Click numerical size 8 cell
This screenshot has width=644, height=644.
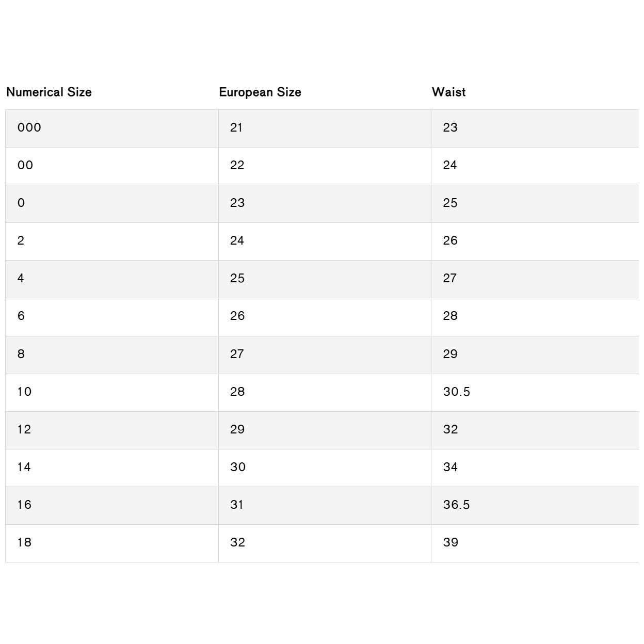112,355
